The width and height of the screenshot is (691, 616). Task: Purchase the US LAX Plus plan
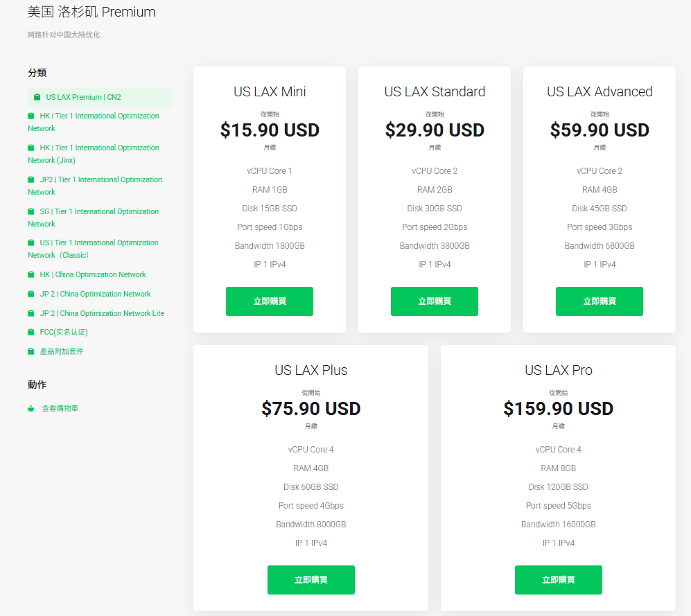coord(310,580)
